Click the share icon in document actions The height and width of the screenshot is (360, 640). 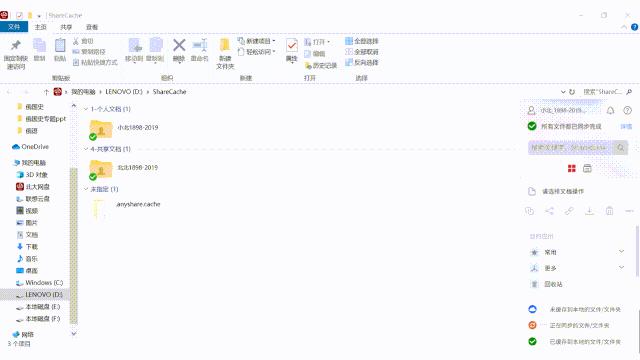549,211
